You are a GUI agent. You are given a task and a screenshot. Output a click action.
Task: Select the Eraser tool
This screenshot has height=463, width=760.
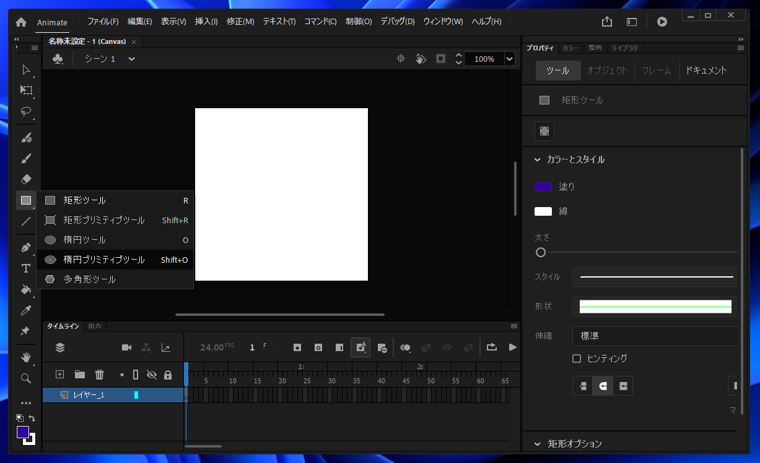tap(26, 179)
